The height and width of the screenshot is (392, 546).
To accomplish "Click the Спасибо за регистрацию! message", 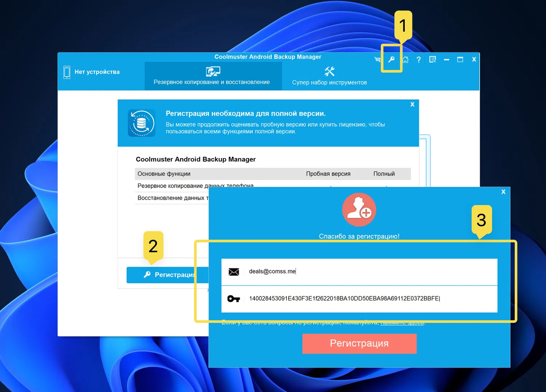I will click(x=359, y=236).
